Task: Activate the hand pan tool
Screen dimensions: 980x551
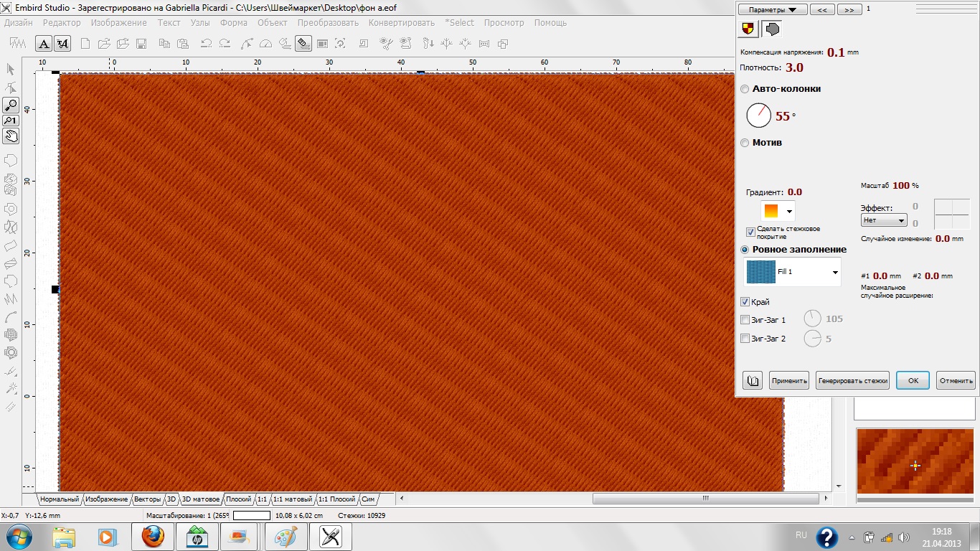Action: coord(11,136)
